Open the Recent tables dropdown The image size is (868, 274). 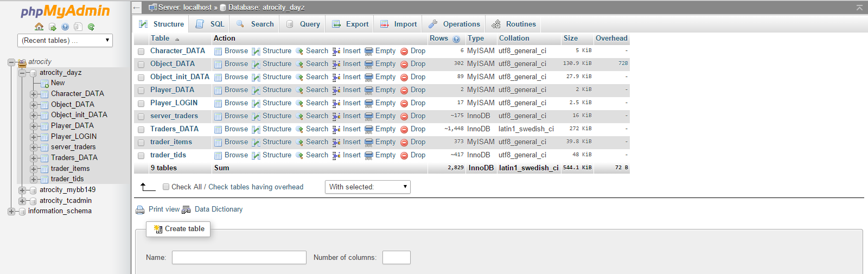(65, 40)
